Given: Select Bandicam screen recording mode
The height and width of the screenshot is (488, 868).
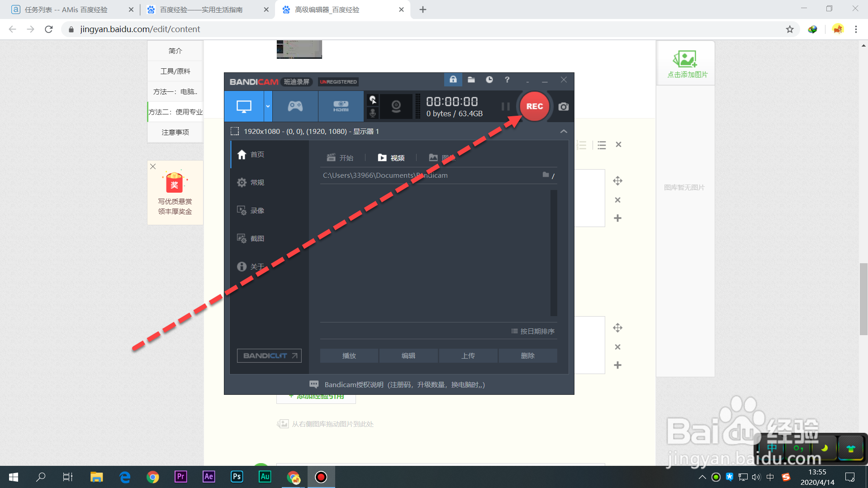Looking at the screenshot, I should [x=244, y=106].
